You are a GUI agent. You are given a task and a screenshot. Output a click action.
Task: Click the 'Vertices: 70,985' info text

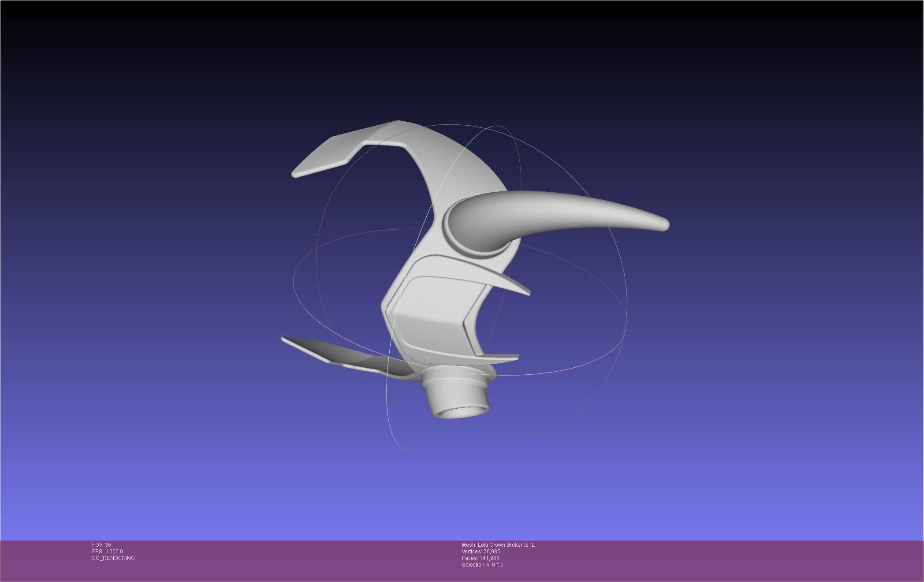pyautogui.click(x=481, y=552)
